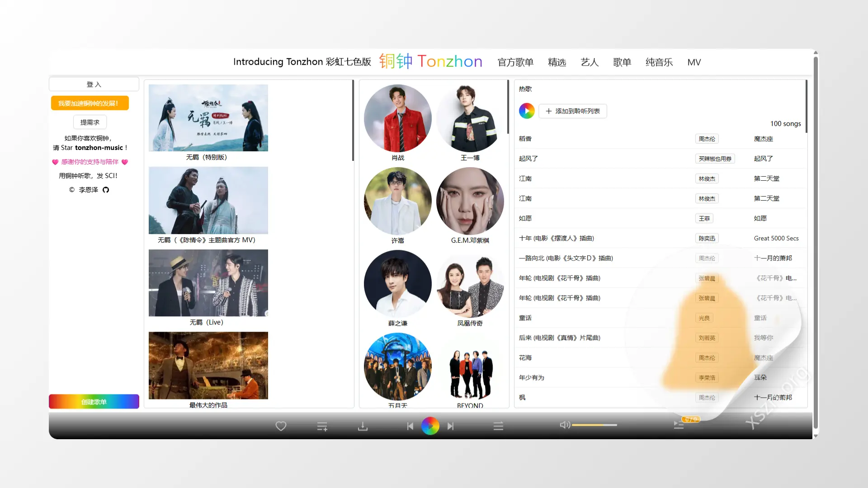Select artist 凤凰传奇 avatar
The width and height of the screenshot is (868, 488).
tap(470, 284)
